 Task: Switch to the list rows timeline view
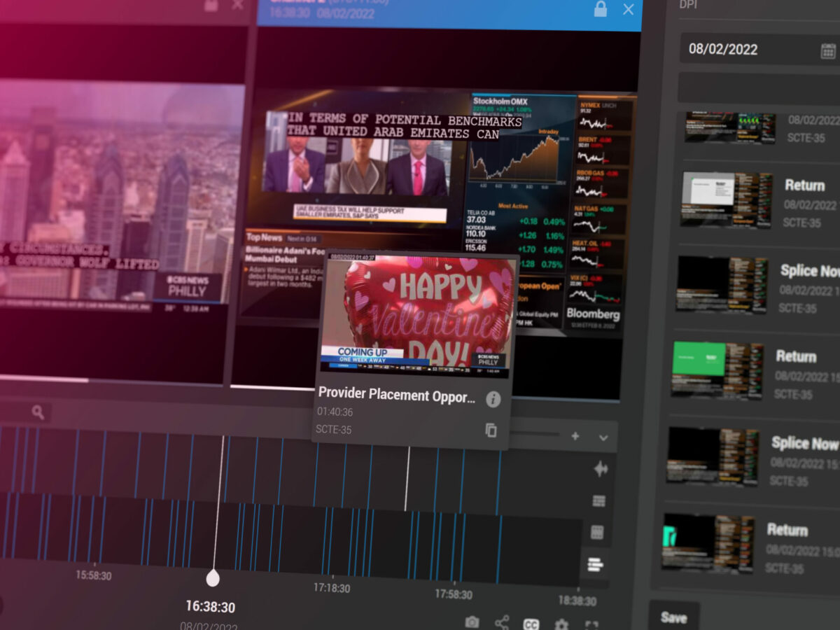point(599,500)
